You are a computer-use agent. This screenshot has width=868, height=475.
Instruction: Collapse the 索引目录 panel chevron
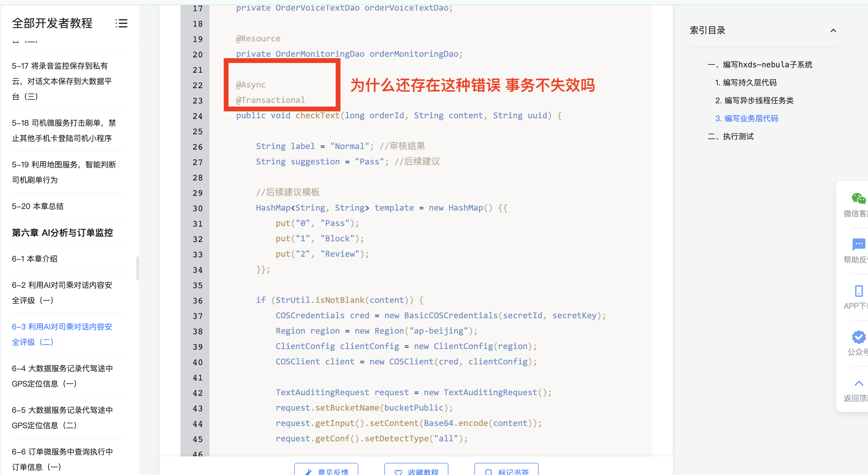[833, 31]
